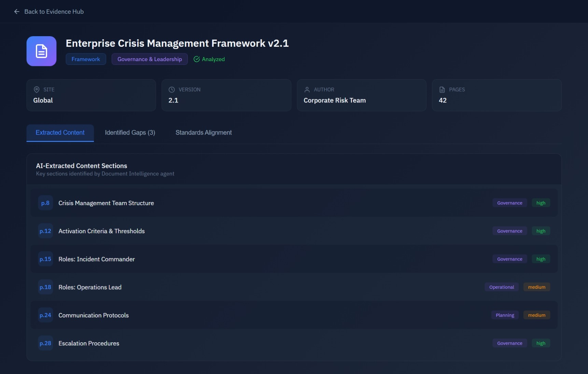Click the p.8 page badge
The height and width of the screenshot is (374, 588).
point(45,203)
